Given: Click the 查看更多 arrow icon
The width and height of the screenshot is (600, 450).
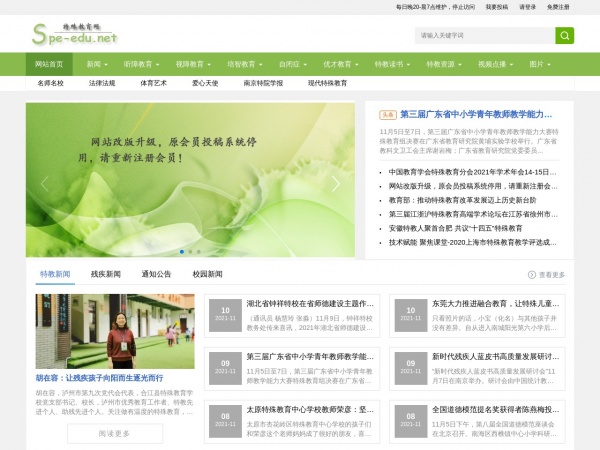Looking at the screenshot, I should pyautogui.click(x=532, y=274).
